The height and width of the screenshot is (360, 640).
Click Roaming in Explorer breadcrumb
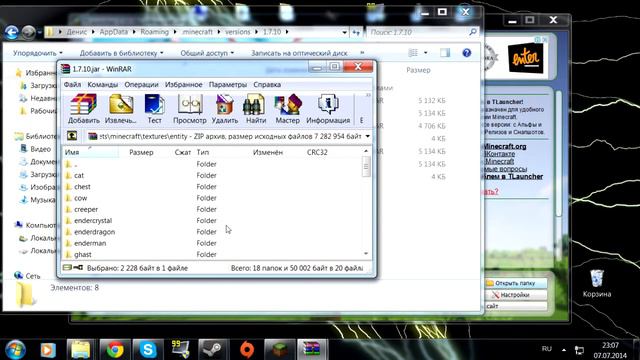click(154, 32)
